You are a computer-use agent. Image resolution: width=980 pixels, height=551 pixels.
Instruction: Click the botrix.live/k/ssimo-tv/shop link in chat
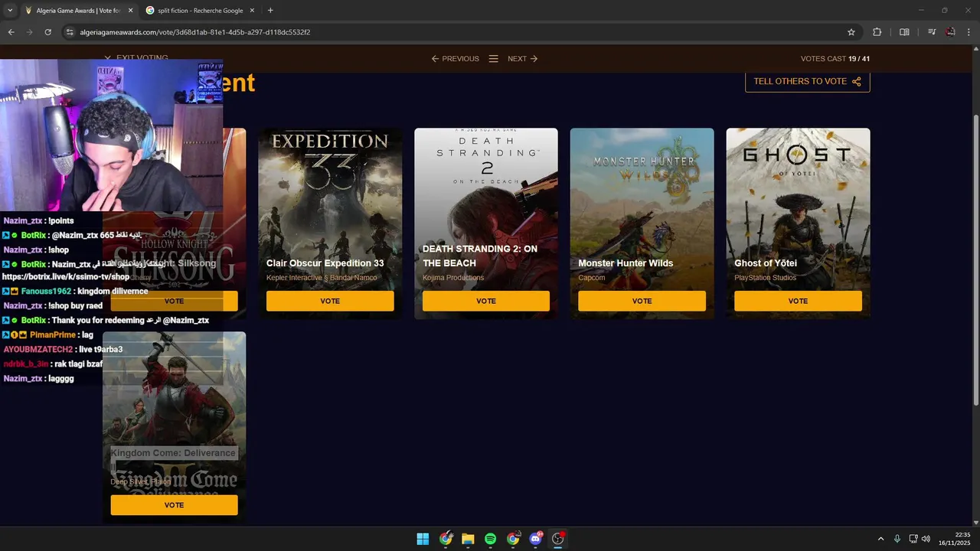66,277
